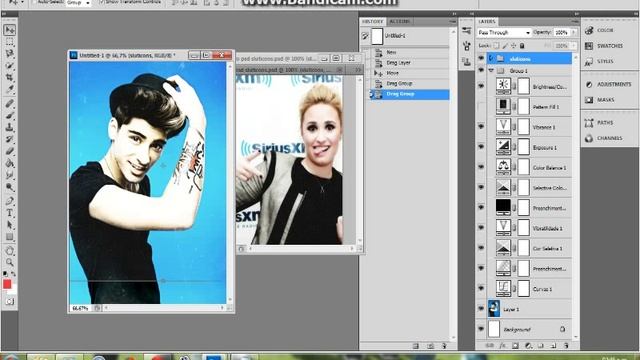Open the Fill slider arrow
This screenshot has height=360, width=640.
click(x=574, y=46)
